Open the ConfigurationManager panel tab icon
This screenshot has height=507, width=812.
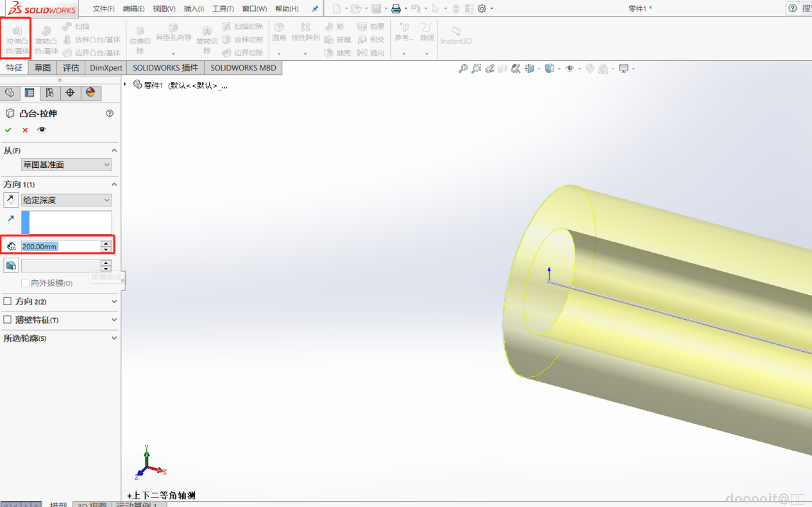(49, 92)
